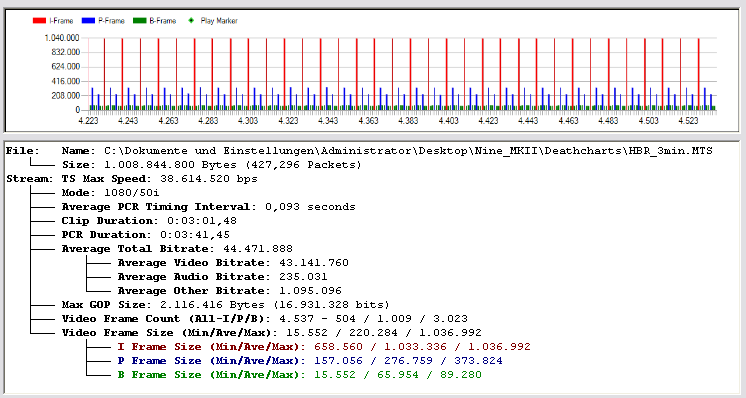Select the green B Frame Size line
The width and height of the screenshot is (746, 398).
click(300, 375)
